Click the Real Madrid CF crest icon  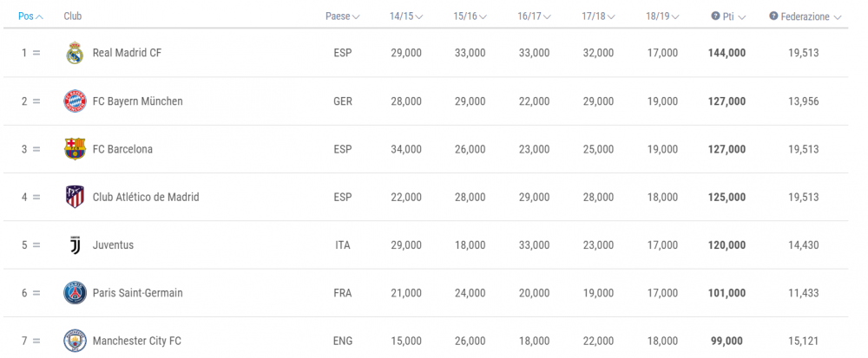(x=75, y=53)
